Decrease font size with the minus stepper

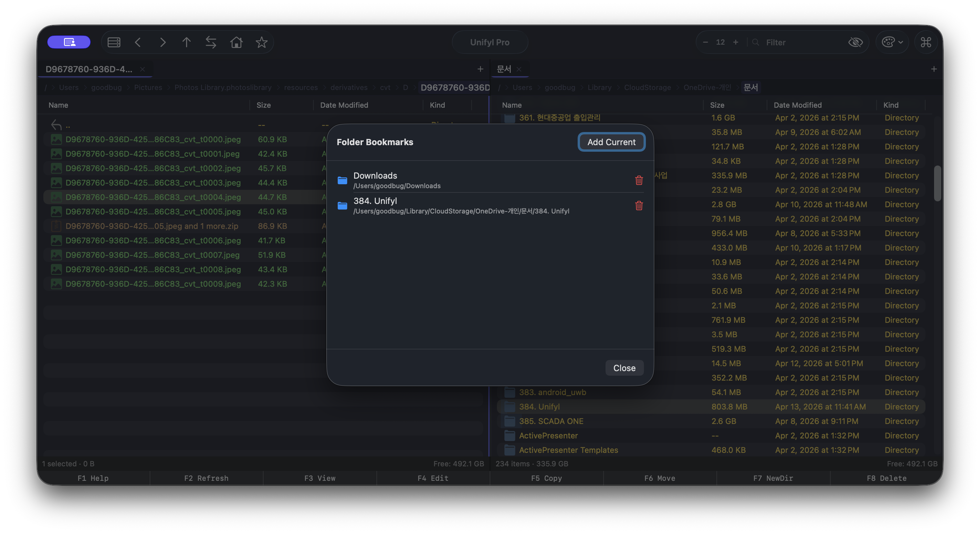tap(705, 42)
